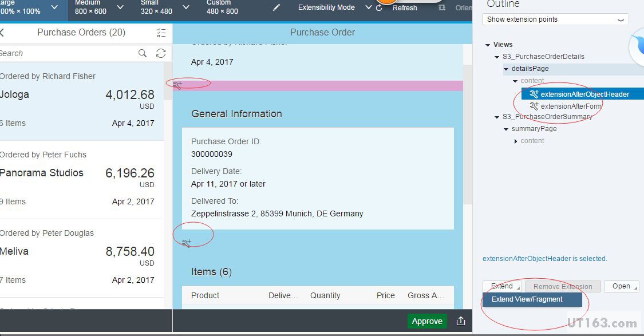Collapse the S3_PurchaseOrderDetails tree node
The image size is (644, 336).
coord(497,57)
